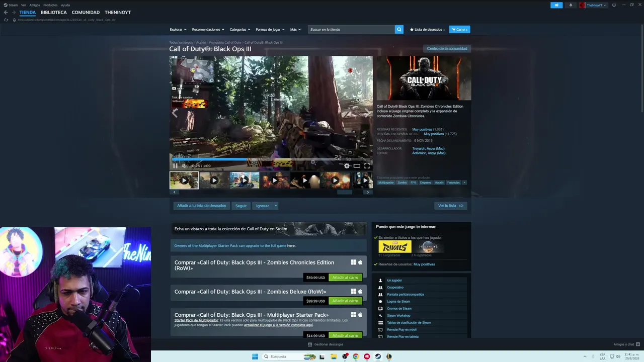Open the shopping cart (Carro)
The width and height of the screenshot is (644, 362).
click(459, 30)
